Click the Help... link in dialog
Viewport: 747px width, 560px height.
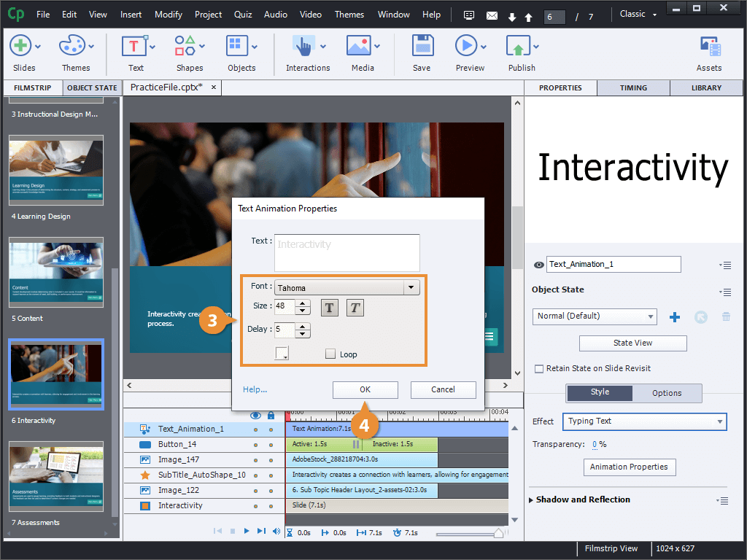pos(255,389)
